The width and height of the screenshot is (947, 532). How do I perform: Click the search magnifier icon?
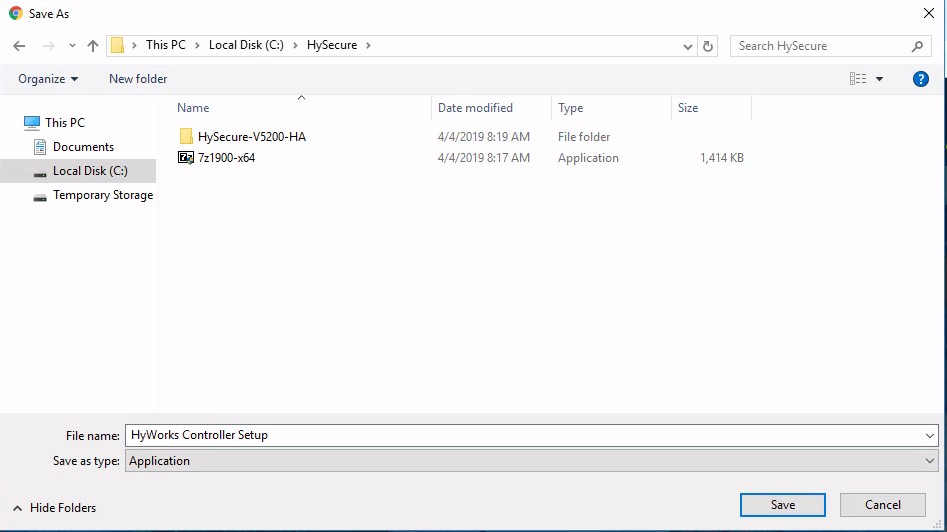click(x=917, y=46)
